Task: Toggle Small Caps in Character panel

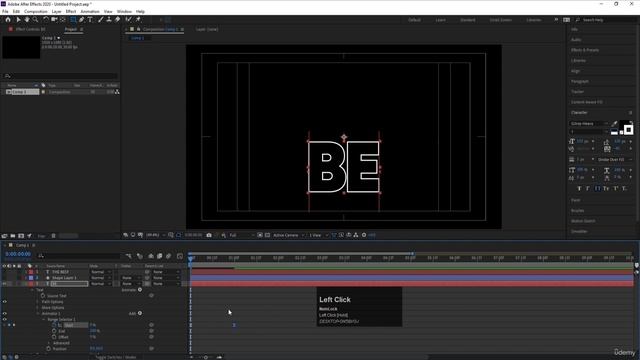Action: coord(606,189)
